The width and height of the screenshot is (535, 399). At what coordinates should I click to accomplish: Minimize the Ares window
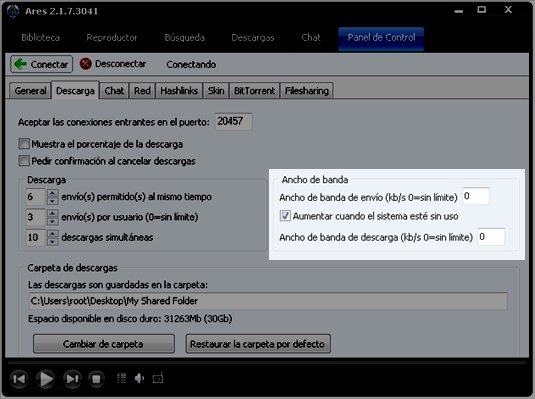[x=459, y=11]
